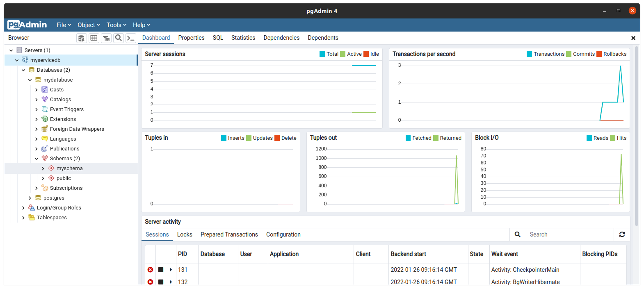
Task: Switch to the Dependencies tab
Action: [281, 38]
